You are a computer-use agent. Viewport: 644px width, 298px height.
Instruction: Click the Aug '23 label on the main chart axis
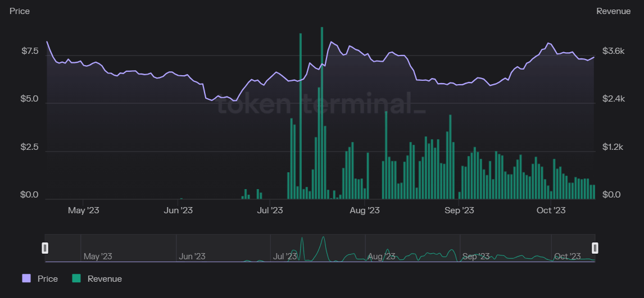tap(365, 210)
